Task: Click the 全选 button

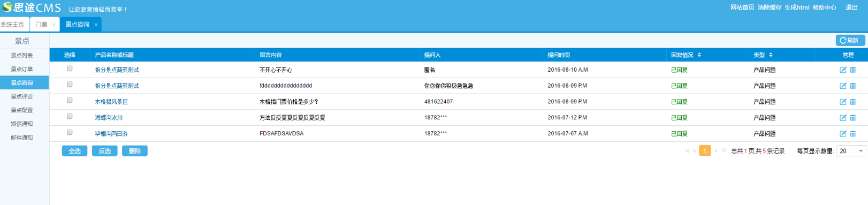Action: (74, 151)
